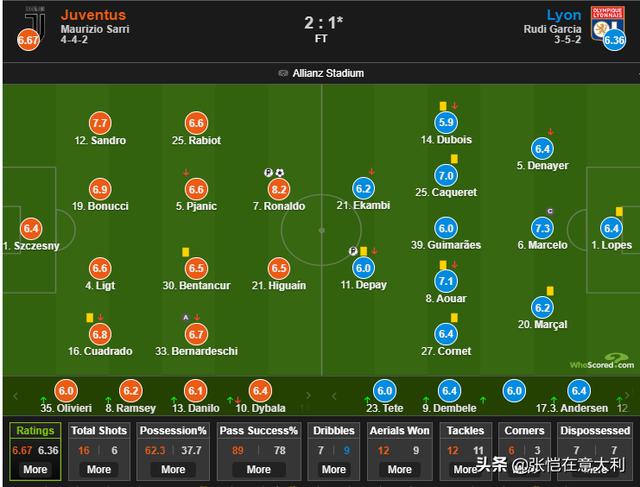Open the Juventus team name link

(93, 15)
